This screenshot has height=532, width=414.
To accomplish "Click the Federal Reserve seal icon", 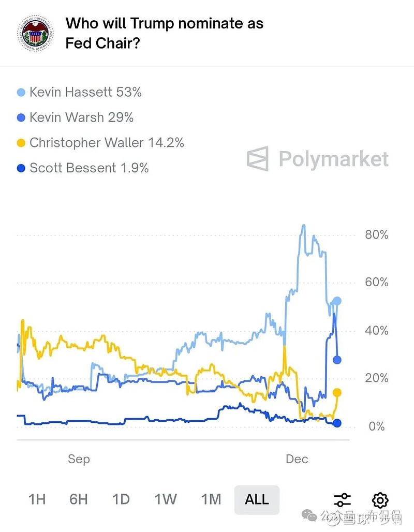I will [35, 33].
